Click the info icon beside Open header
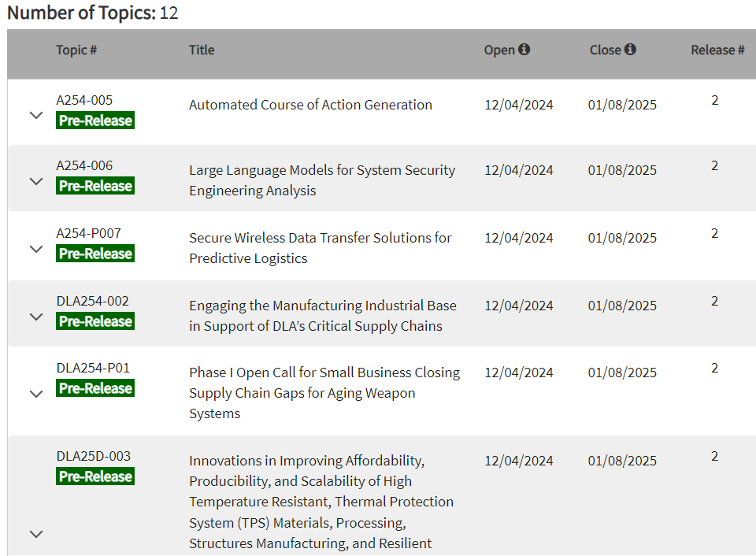 point(524,50)
